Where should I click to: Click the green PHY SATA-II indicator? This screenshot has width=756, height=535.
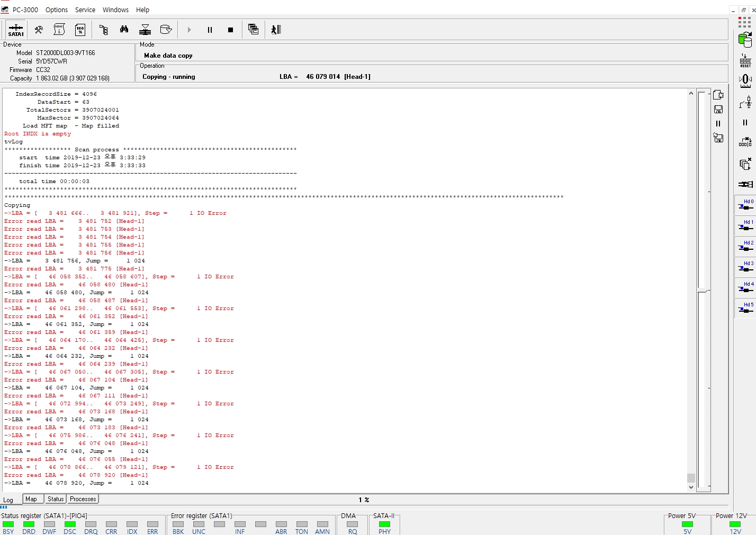point(385,524)
